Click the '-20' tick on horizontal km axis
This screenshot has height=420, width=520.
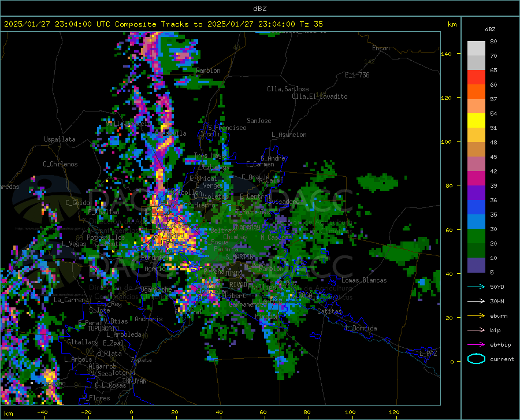pyautogui.click(x=86, y=412)
